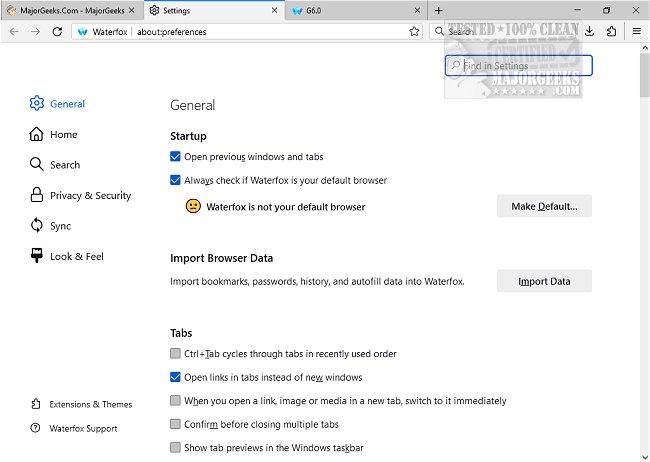This screenshot has height=462, width=650.
Task: Click the Search magnifier icon in sidebar
Action: click(36, 164)
